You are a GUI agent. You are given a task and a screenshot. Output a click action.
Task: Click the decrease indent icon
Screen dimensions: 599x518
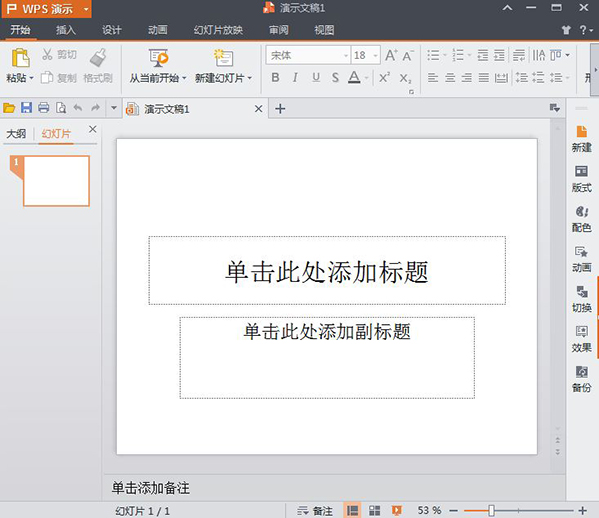point(482,55)
